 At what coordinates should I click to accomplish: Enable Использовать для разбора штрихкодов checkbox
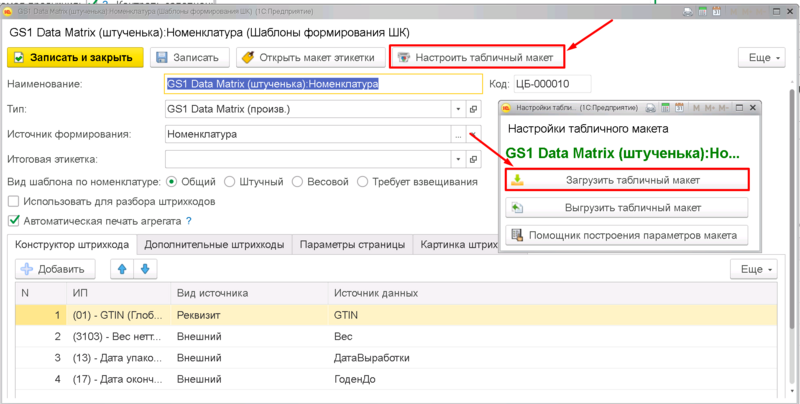(x=14, y=201)
